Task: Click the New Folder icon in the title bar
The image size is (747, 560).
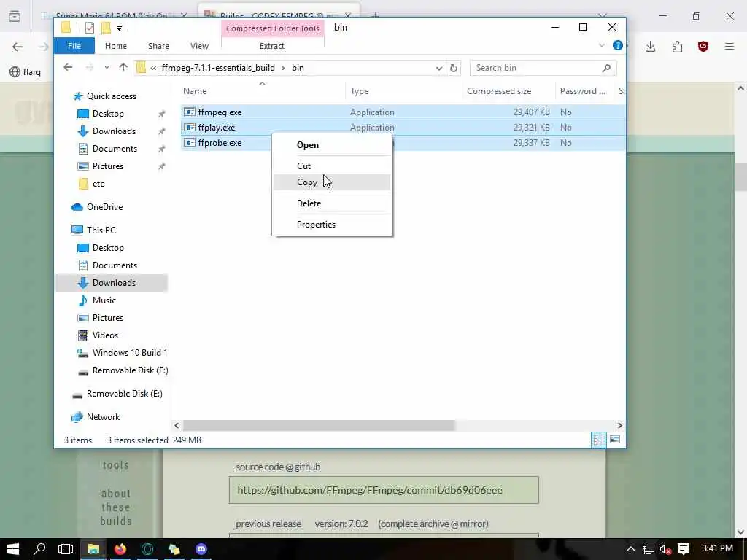Action: (106, 28)
